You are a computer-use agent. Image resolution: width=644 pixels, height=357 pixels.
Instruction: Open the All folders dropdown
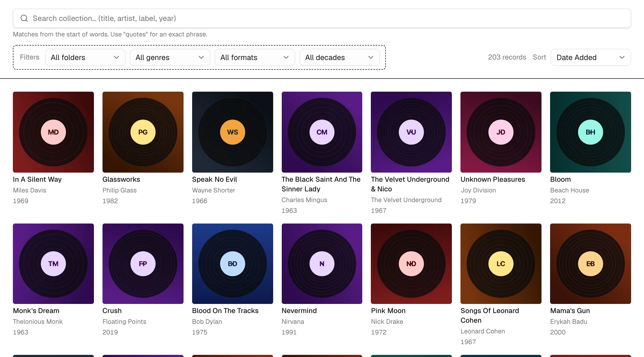click(85, 57)
